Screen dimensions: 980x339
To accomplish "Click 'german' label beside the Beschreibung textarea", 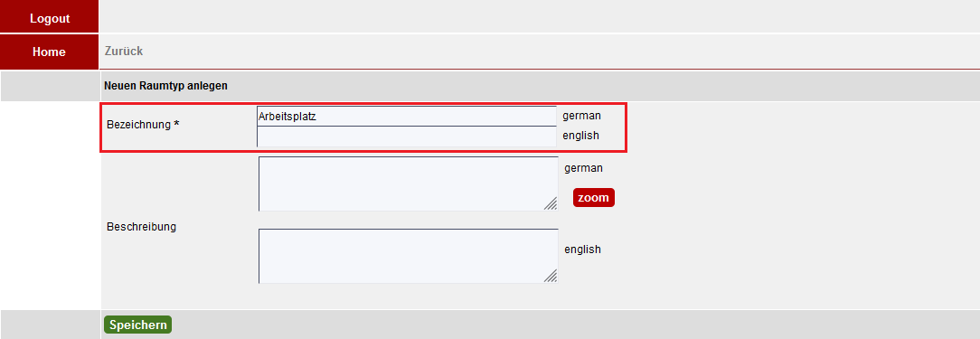I will click(583, 167).
